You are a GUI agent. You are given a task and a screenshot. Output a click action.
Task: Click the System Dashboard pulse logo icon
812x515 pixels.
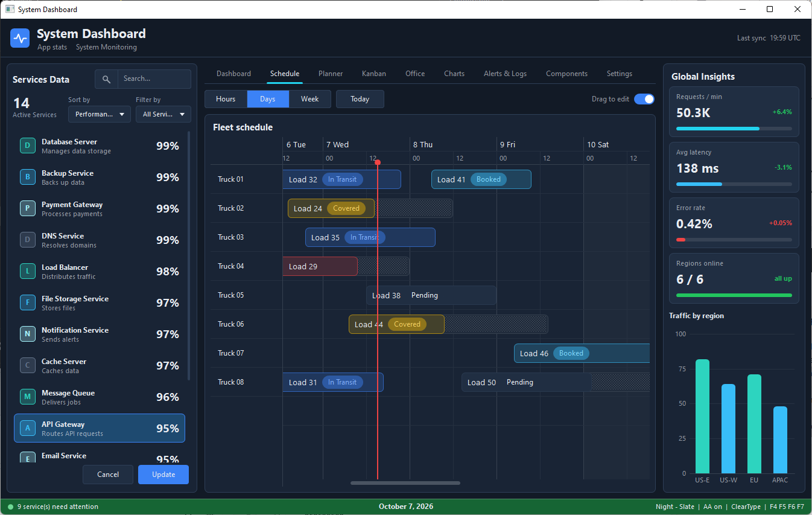point(21,39)
